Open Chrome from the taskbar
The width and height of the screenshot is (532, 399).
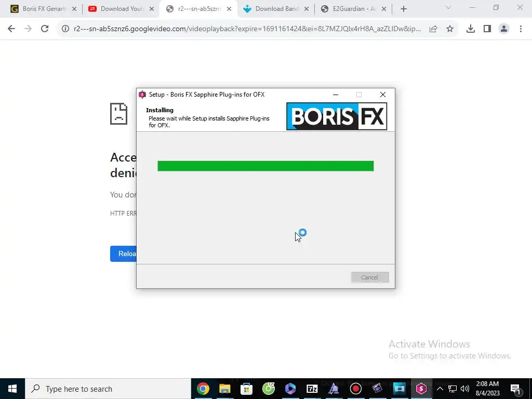tap(203, 389)
